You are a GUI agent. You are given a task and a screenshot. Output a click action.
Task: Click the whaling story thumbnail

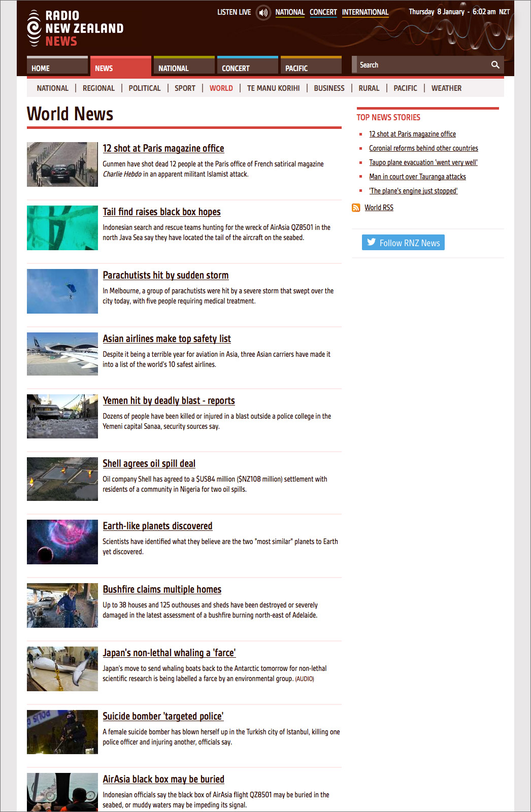pos(62,669)
